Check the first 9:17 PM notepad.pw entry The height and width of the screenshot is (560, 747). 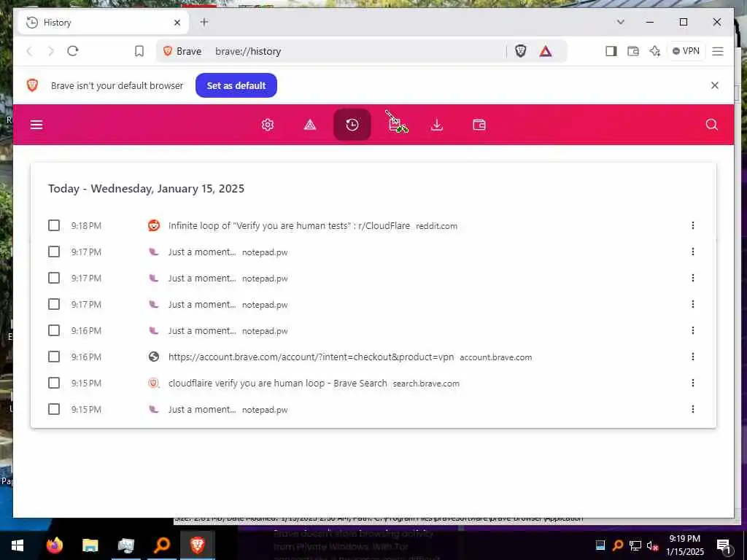[x=54, y=252]
